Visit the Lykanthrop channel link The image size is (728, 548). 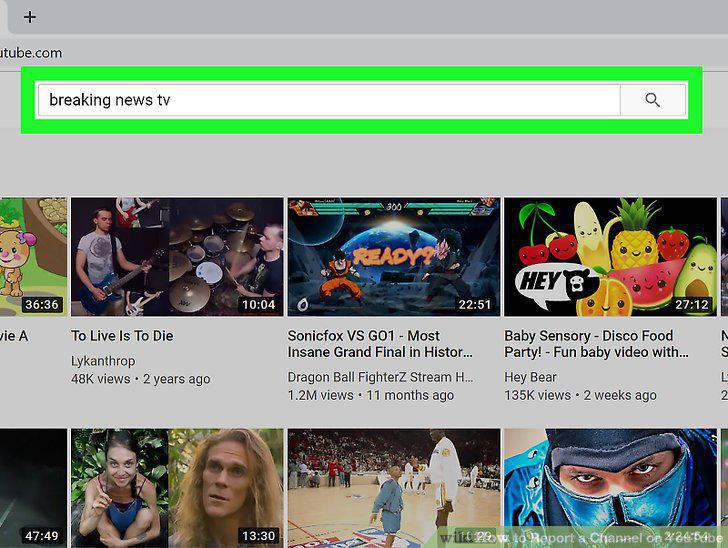coord(103,361)
